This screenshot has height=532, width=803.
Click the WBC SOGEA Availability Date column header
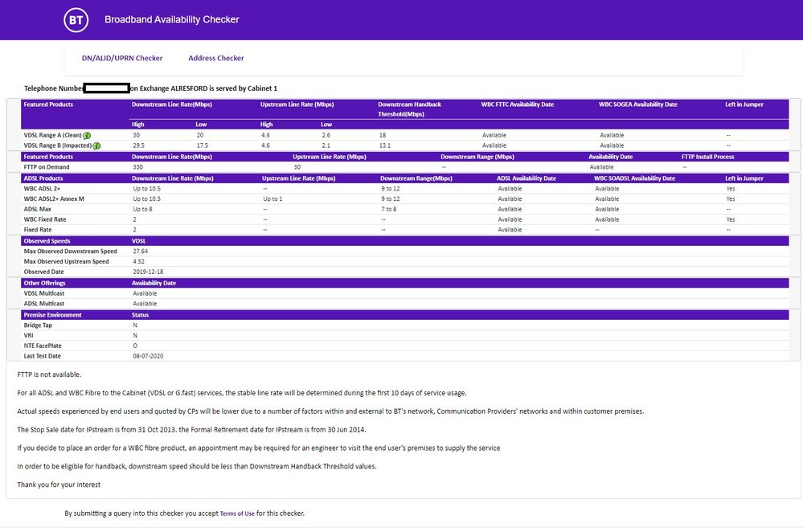(x=638, y=104)
